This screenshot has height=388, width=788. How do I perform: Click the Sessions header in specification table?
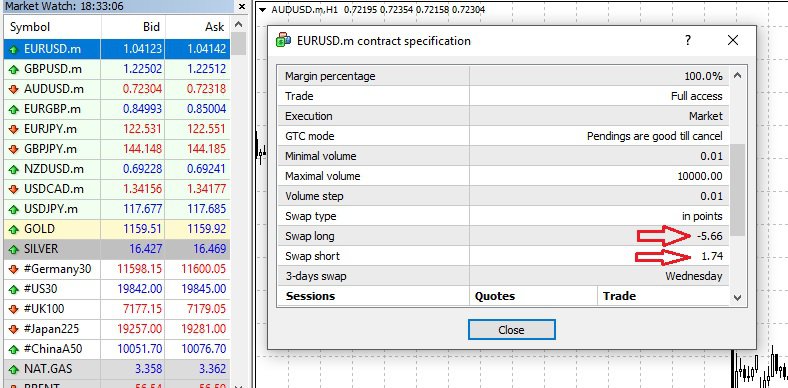tap(310, 296)
